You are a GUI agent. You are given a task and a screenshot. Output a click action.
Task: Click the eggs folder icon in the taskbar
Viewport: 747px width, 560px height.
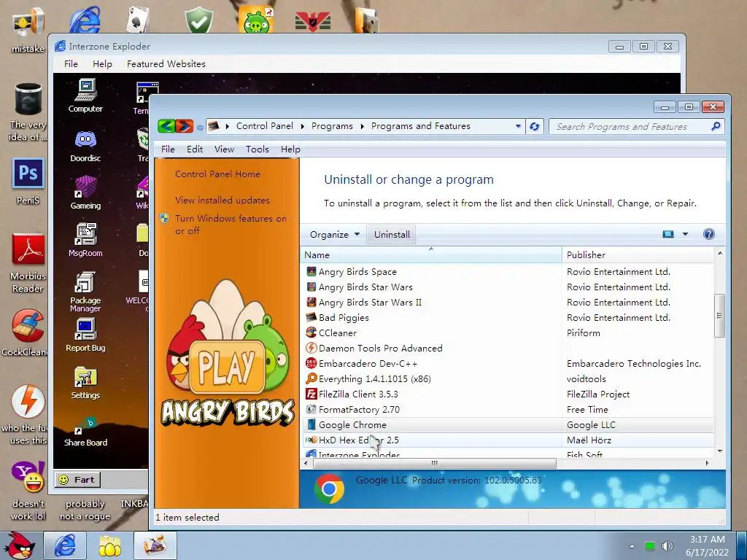[x=110, y=545]
